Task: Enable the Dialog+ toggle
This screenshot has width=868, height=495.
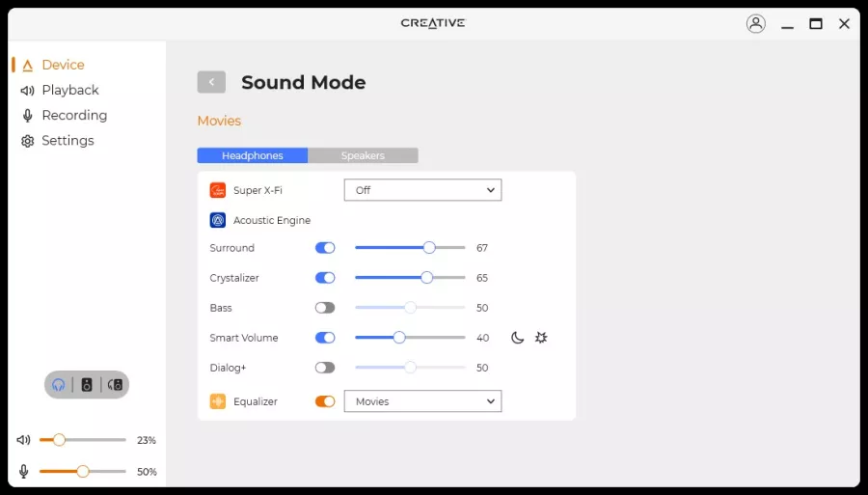Action: click(325, 367)
